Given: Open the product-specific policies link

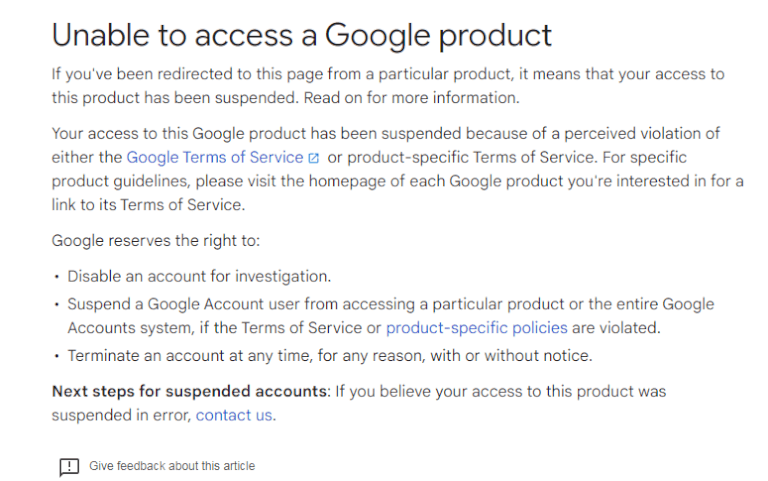Looking at the screenshot, I should pyautogui.click(x=477, y=327).
